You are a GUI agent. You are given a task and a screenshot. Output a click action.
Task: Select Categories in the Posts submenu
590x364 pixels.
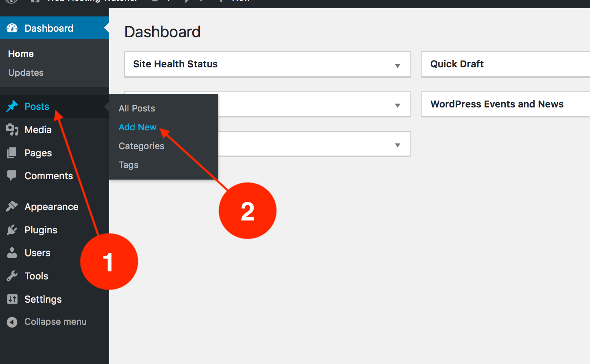point(141,146)
